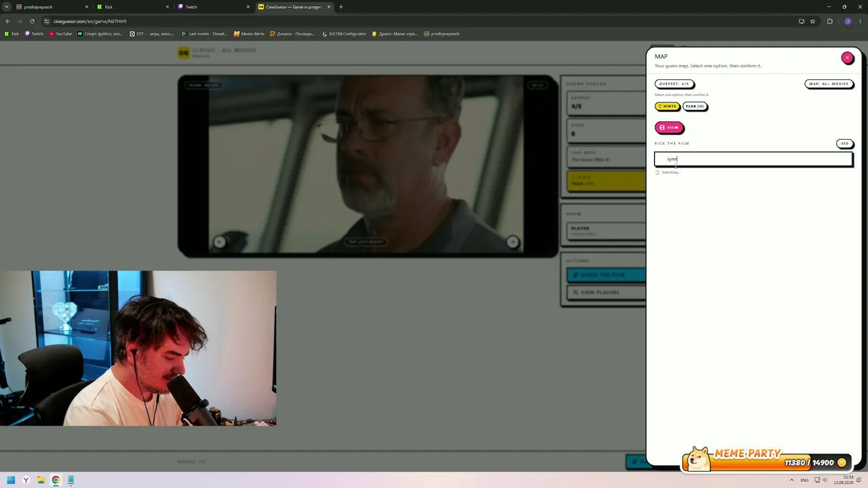The width and height of the screenshot is (868, 488).
Task: Open the View Players button
Action: [x=606, y=292]
